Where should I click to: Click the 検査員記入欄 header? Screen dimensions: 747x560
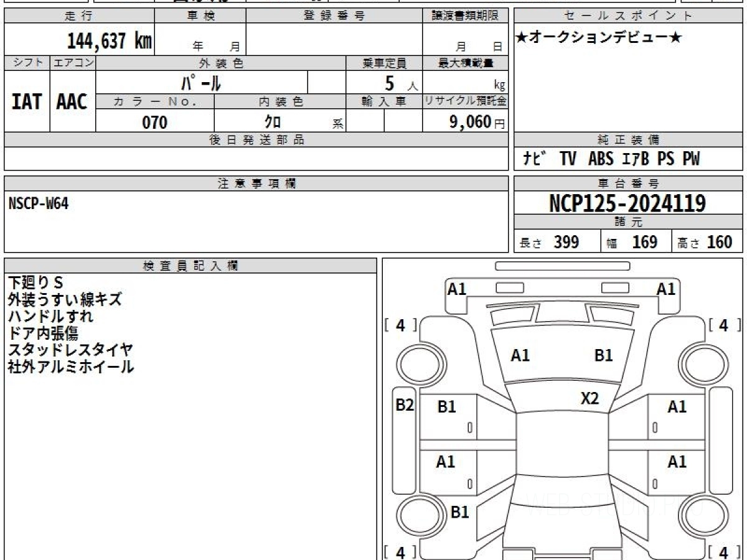coord(190,265)
